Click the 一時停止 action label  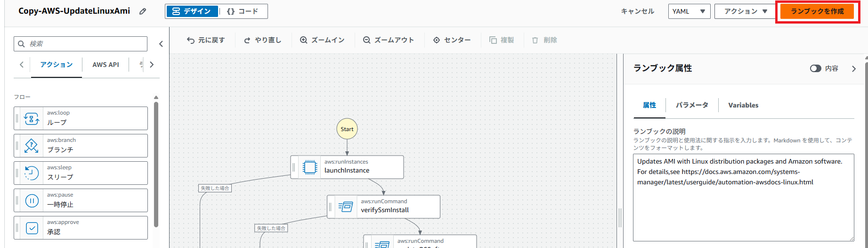tap(60, 204)
